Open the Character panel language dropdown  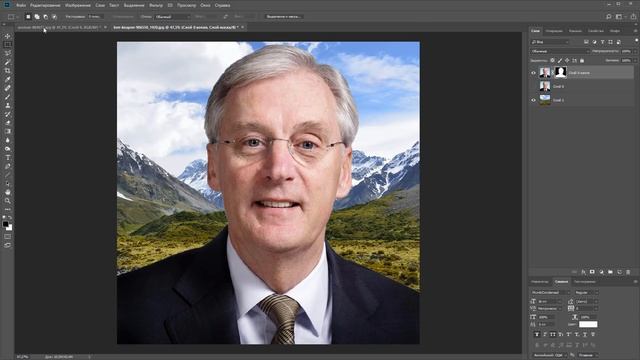click(x=549, y=355)
